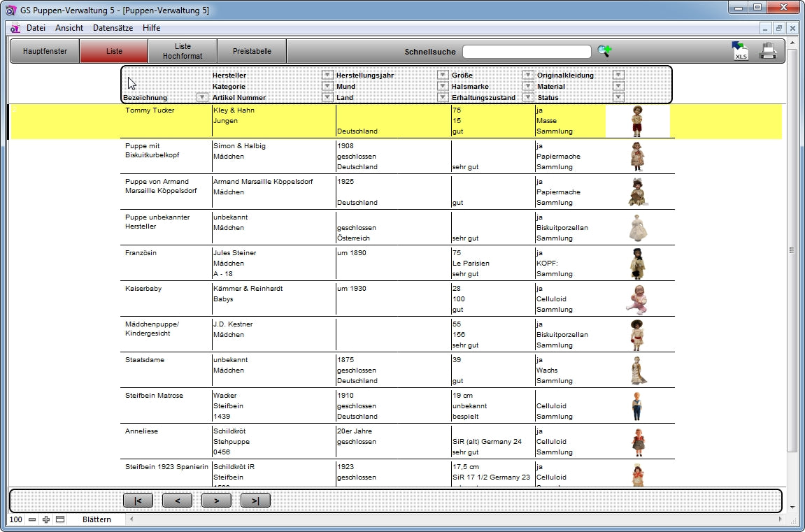Click the zoom-in plus icon in status bar

46,519
